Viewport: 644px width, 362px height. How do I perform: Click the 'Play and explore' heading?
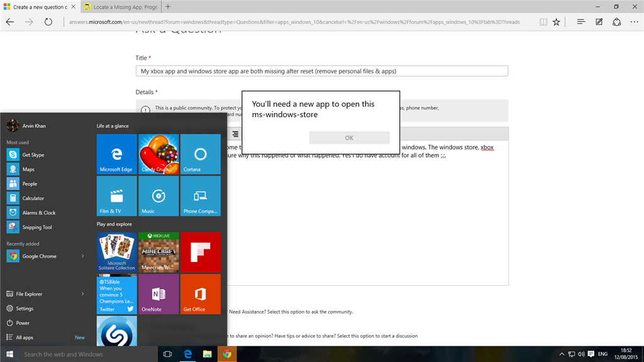[x=114, y=224]
